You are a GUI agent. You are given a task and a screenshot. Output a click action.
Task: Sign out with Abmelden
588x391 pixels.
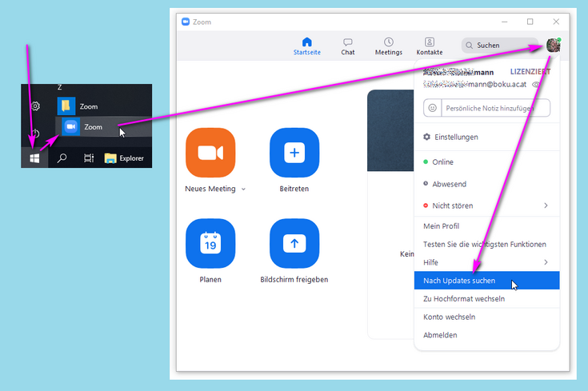pos(486,335)
